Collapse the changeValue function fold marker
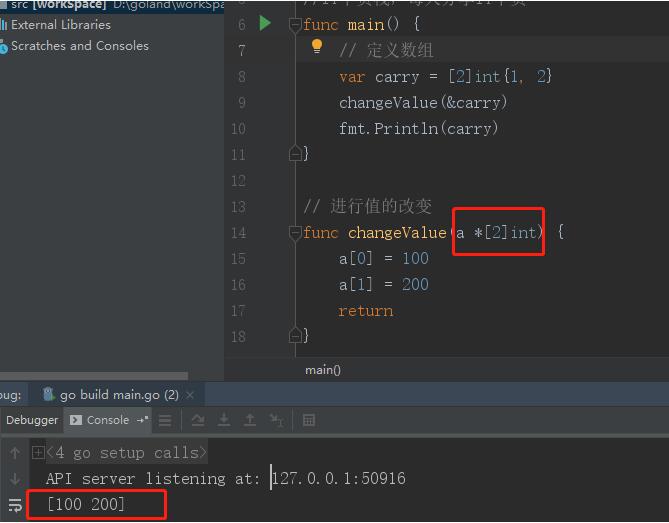Image resolution: width=669 pixels, height=523 pixels. pyautogui.click(x=295, y=233)
